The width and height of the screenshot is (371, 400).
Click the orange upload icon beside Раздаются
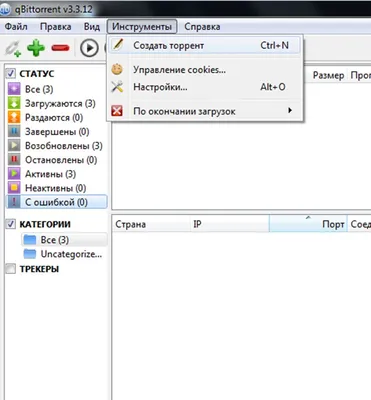pyautogui.click(x=14, y=117)
